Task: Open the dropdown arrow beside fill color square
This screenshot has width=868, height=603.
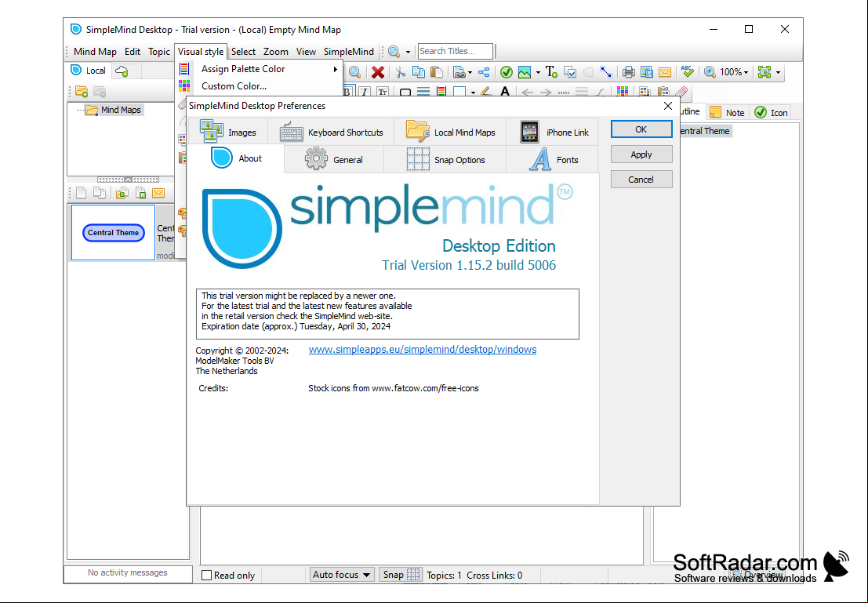Action: click(x=473, y=93)
